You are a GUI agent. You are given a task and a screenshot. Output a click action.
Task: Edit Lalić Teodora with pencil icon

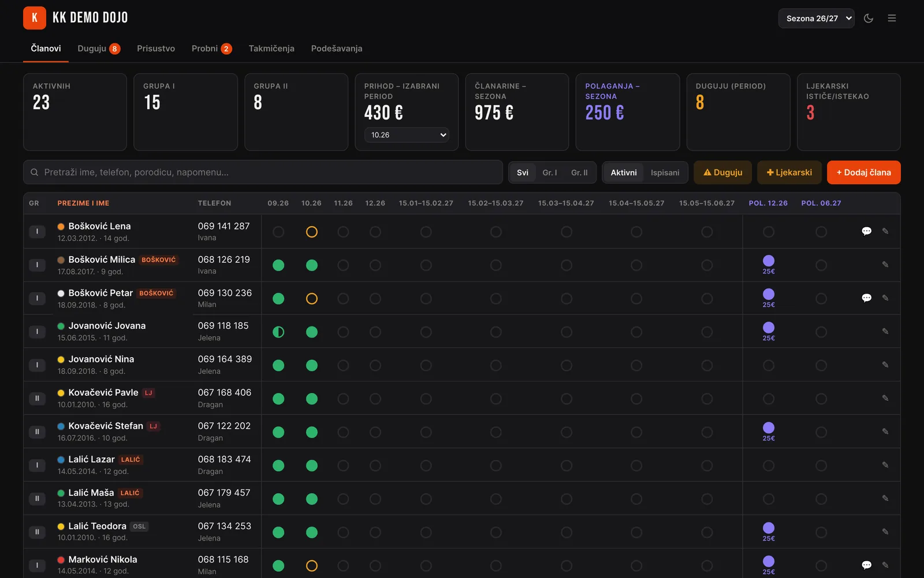885,532
